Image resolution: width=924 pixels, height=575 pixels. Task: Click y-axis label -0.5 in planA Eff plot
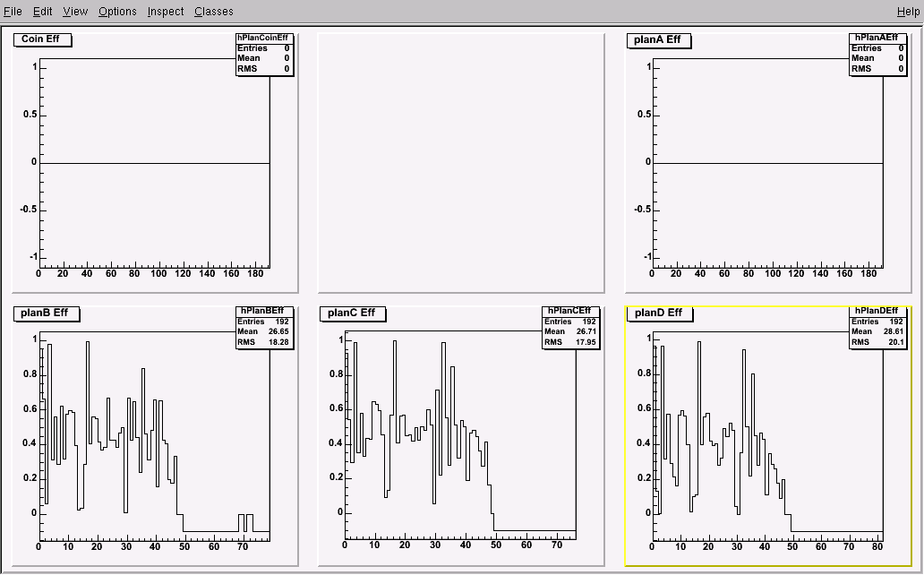642,210
